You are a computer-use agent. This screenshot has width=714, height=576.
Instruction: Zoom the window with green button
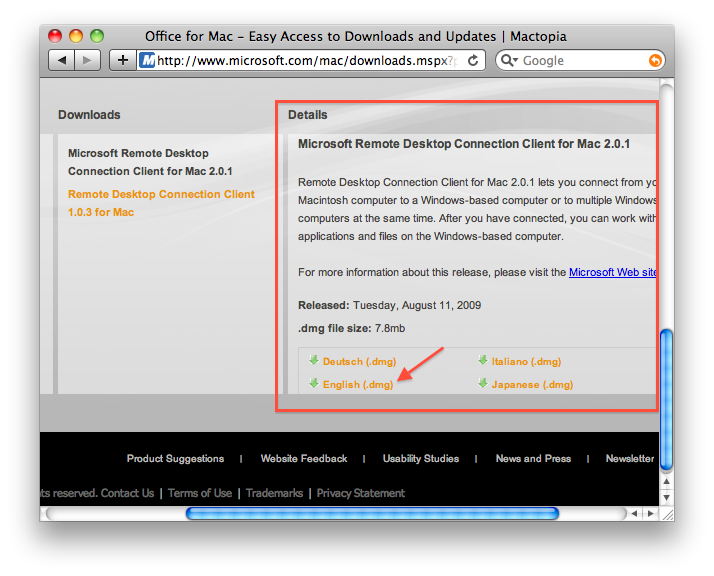(x=97, y=36)
